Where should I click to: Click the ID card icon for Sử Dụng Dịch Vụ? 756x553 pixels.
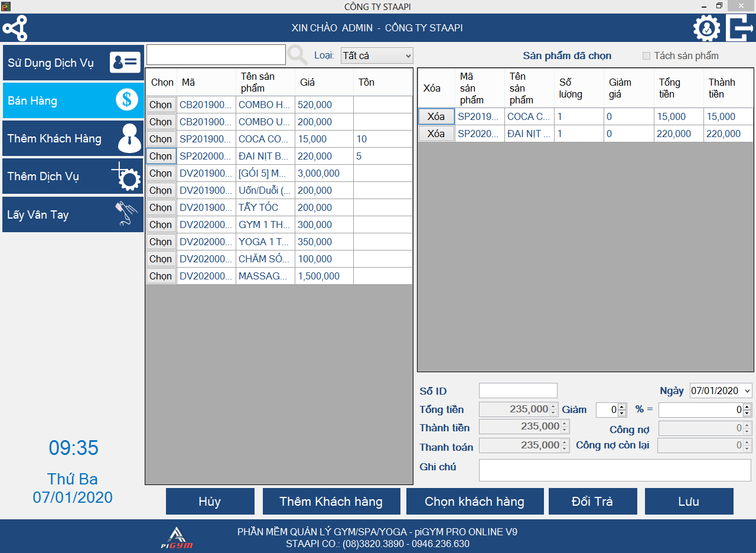coord(125,63)
